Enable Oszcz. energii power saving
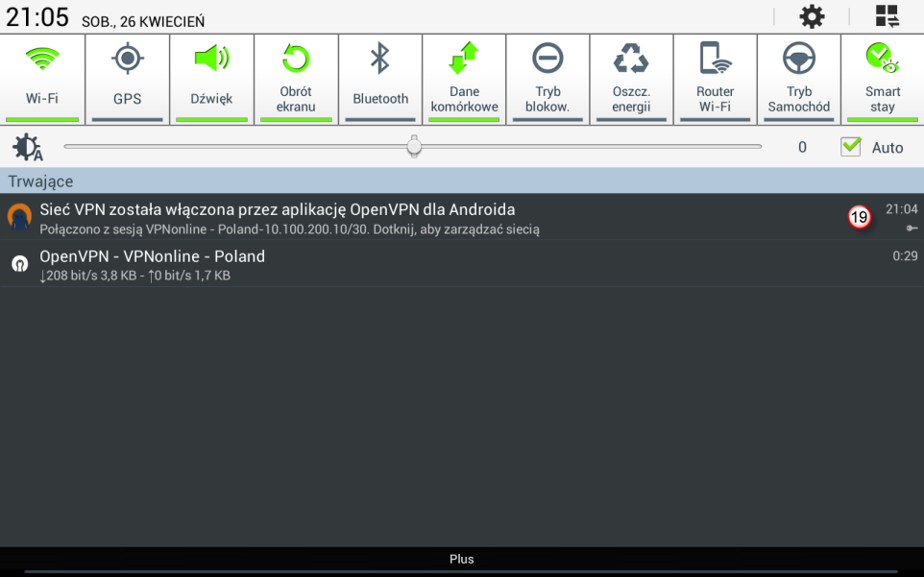 pyautogui.click(x=631, y=79)
